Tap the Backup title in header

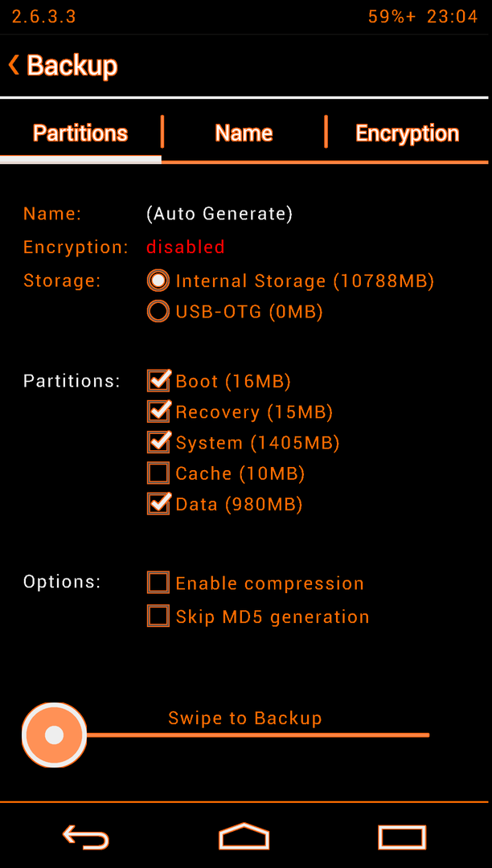pos(72,65)
